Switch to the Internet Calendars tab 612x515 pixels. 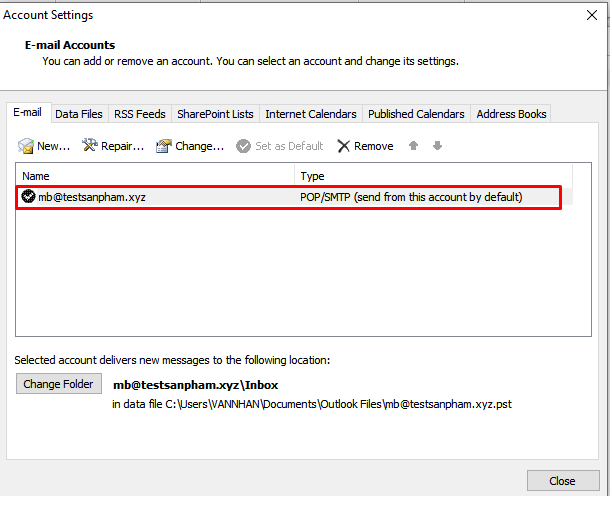click(x=311, y=114)
